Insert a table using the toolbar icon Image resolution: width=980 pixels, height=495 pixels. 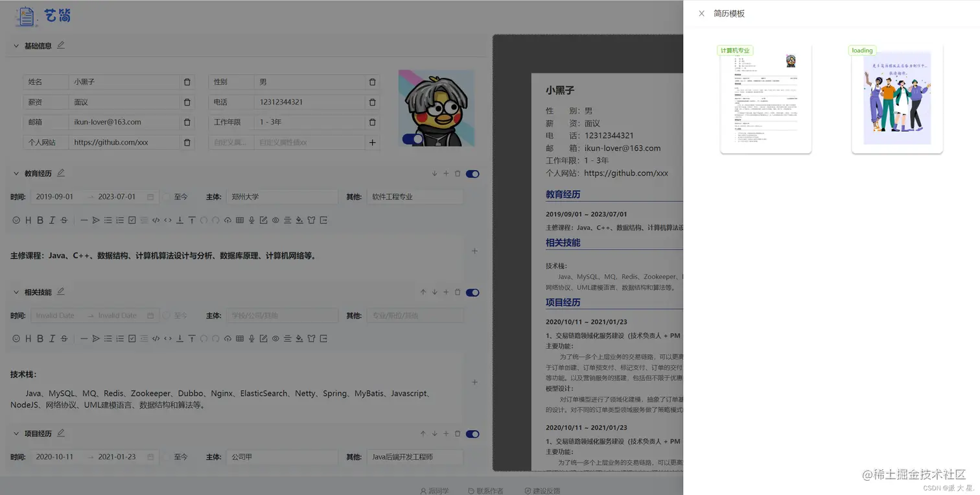(x=240, y=219)
